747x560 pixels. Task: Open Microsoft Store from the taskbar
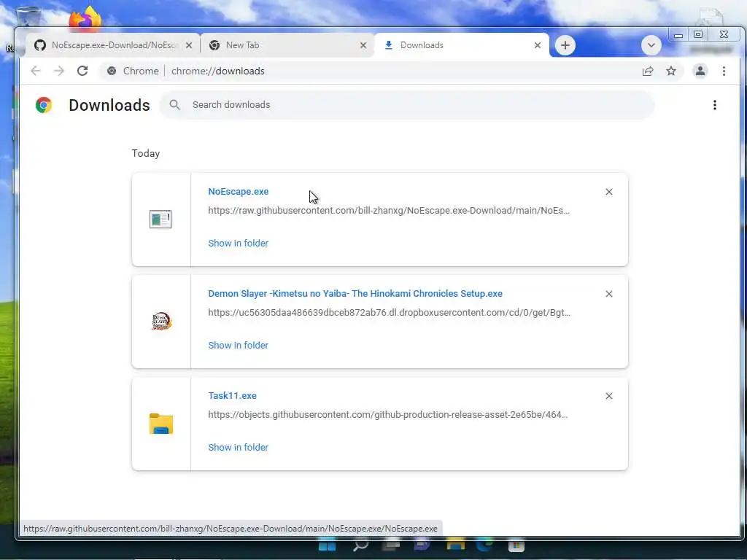click(x=516, y=546)
